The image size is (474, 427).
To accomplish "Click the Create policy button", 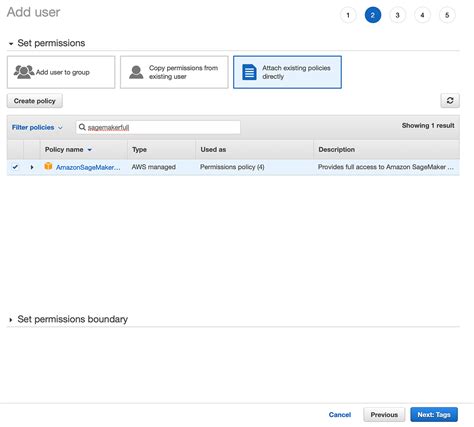I will [x=35, y=101].
